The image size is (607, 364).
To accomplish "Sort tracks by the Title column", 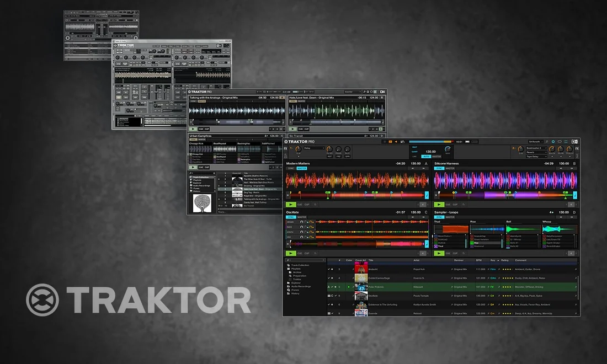I will (371, 260).
